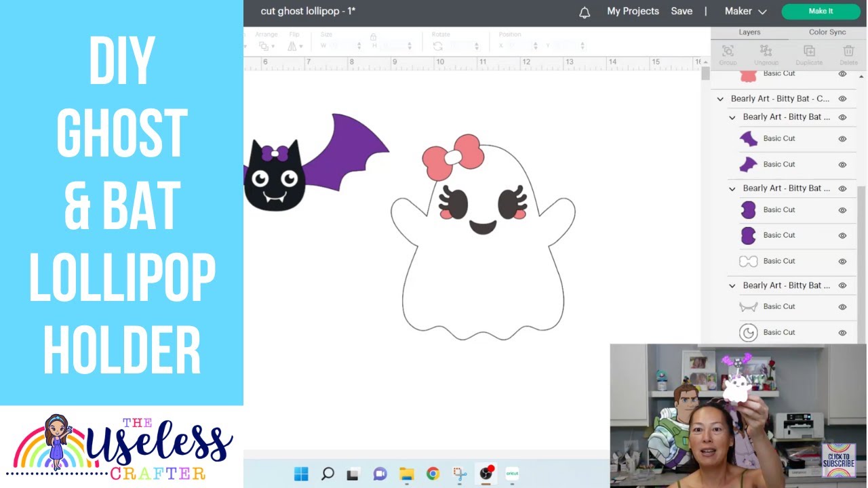
Task: Open the Cricut app taskbar icon
Action: 512,474
